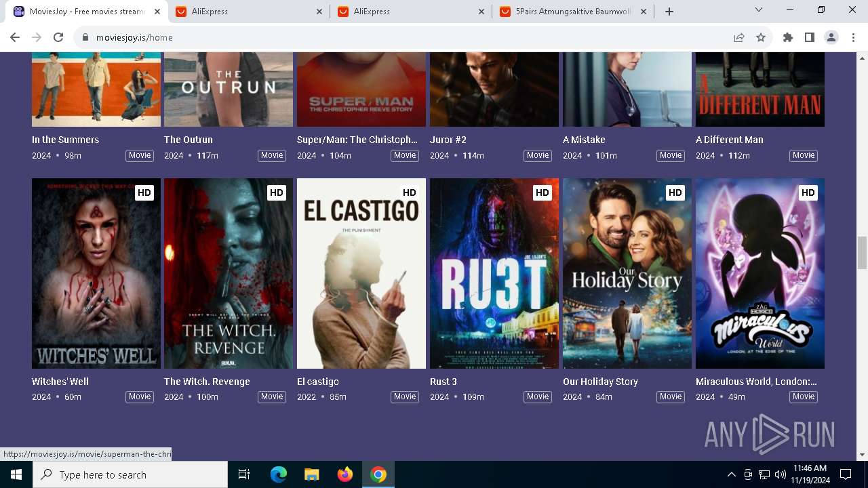
Task: Open the Chrome three-dot menu
Action: point(853,37)
